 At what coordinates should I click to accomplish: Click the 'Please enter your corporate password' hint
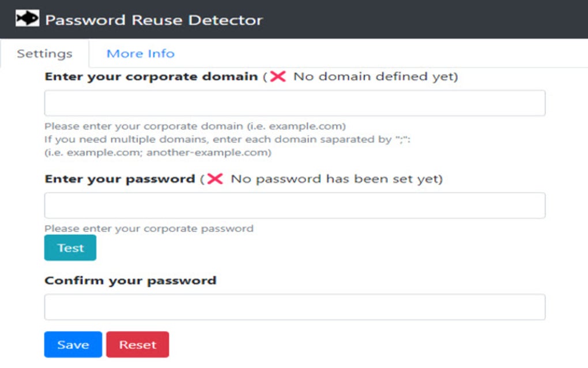coord(149,228)
